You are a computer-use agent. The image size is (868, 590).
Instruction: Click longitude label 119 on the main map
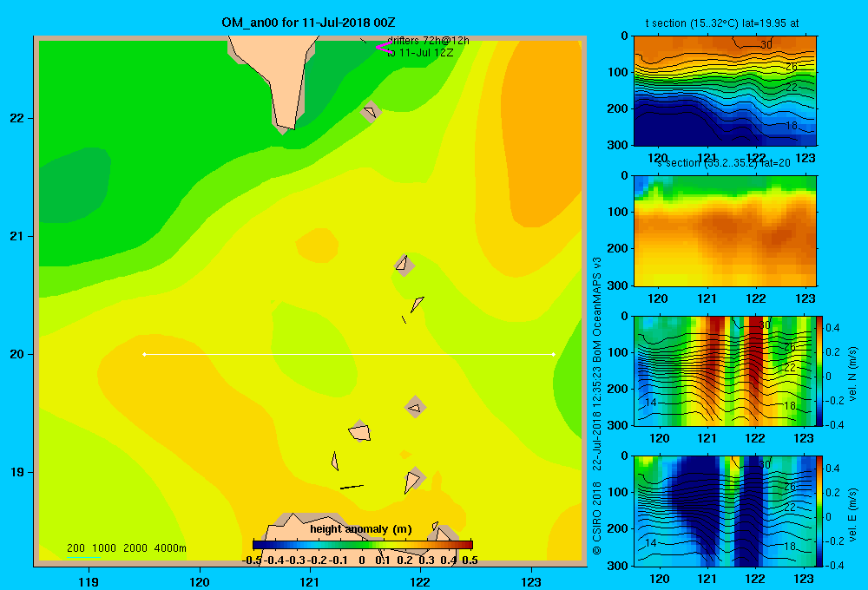tap(89, 581)
